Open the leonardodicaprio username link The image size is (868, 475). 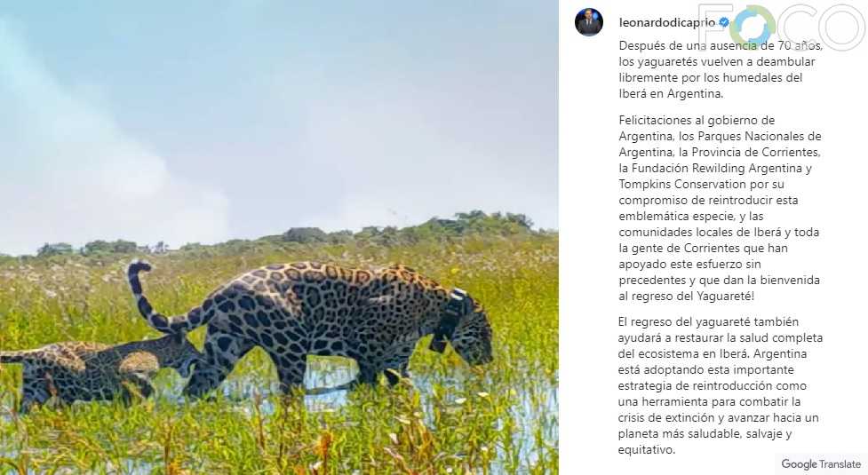point(666,22)
